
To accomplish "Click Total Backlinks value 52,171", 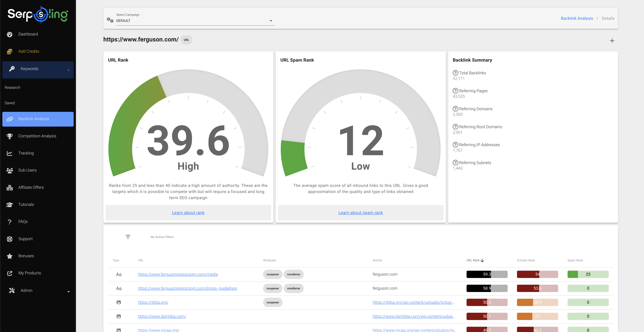I will [x=459, y=79].
